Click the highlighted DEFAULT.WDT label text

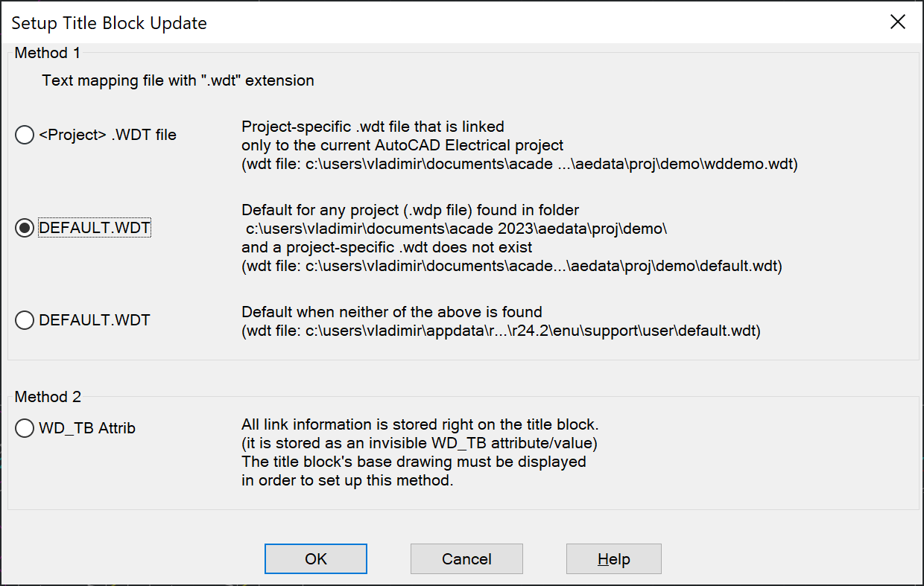(x=94, y=227)
